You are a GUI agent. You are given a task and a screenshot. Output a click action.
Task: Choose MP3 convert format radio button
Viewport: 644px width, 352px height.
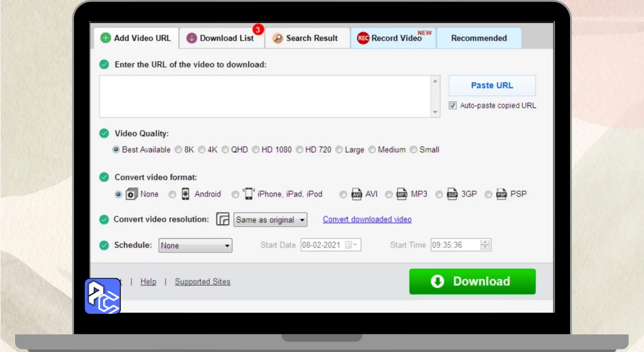click(389, 194)
